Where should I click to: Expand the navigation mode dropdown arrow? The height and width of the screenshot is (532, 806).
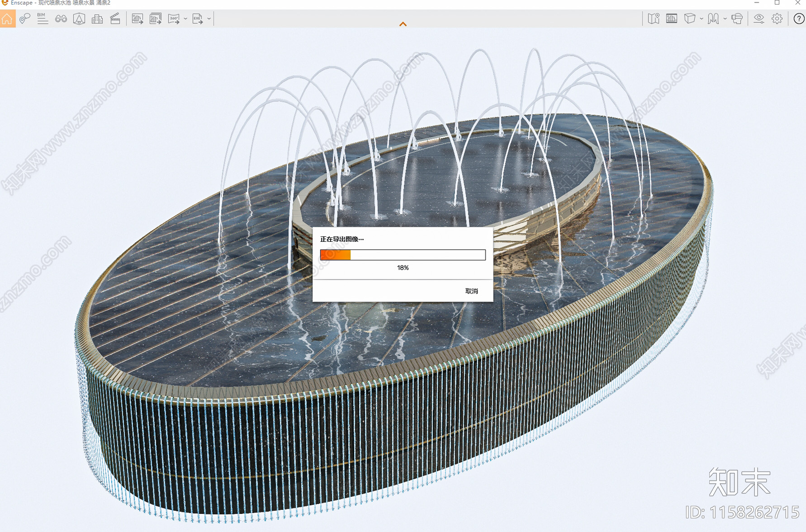[725, 19]
